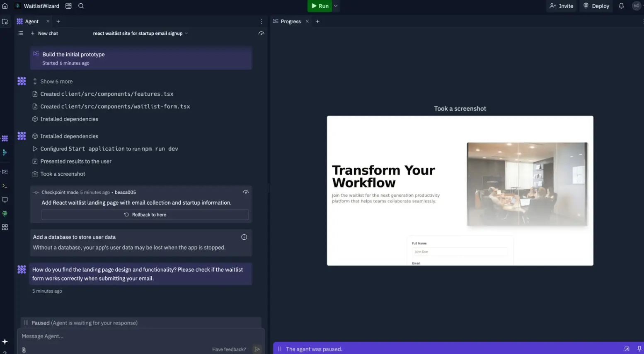Viewport: 644px width, 354px height.
Task: Open the file explorer sidebar icon
Action: pyautogui.click(x=5, y=22)
